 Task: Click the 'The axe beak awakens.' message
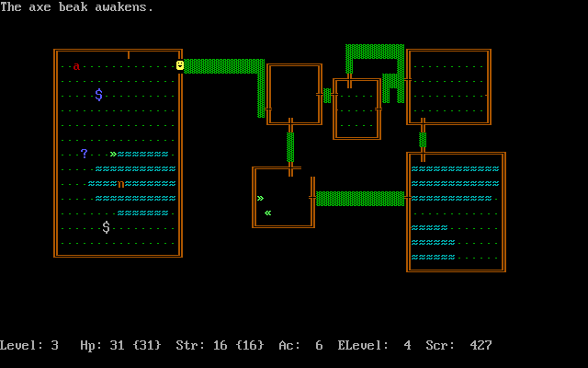77,7
